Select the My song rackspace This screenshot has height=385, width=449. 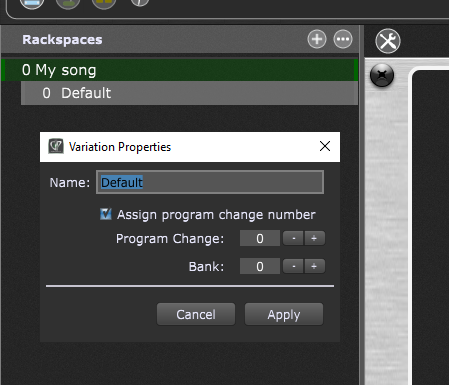point(179,70)
